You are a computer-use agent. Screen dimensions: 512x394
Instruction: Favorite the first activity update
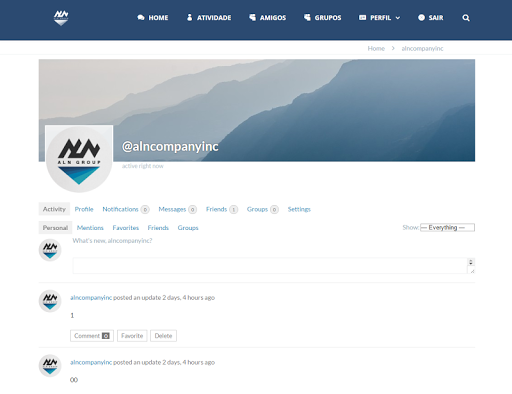click(x=132, y=336)
